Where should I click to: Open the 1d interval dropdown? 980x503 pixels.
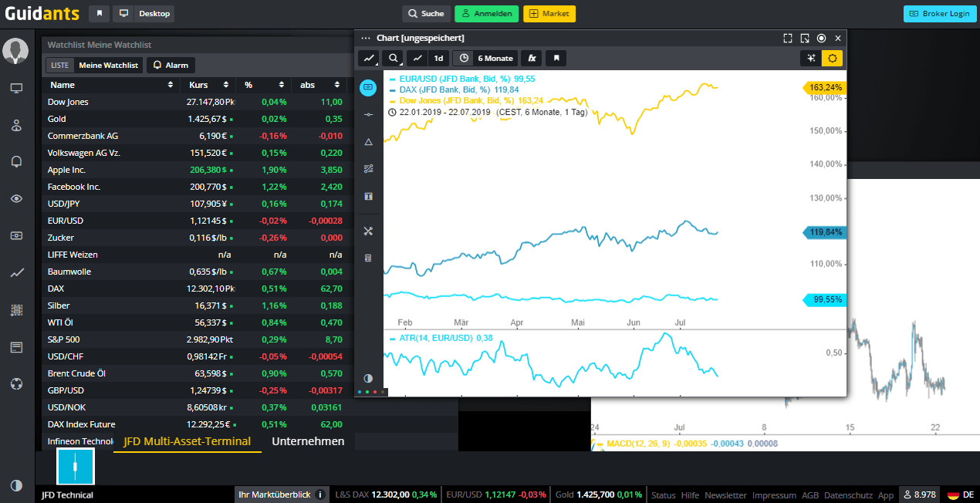point(438,58)
